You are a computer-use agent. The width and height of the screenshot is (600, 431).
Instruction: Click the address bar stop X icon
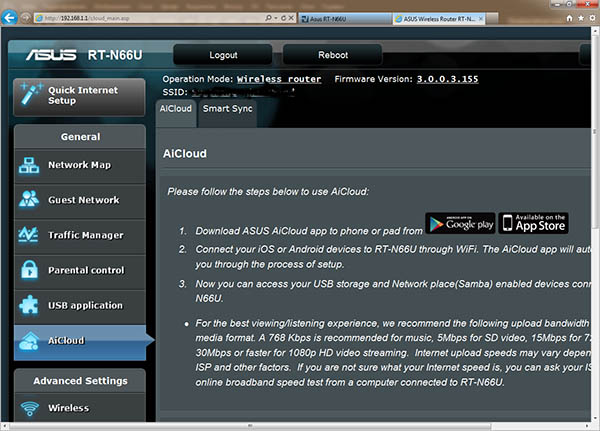(x=291, y=18)
